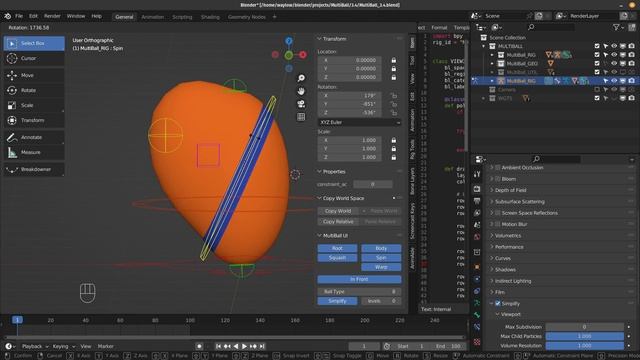Click the Squash layer button
Image resolution: width=640 pixels, height=360 pixels.
click(x=337, y=258)
